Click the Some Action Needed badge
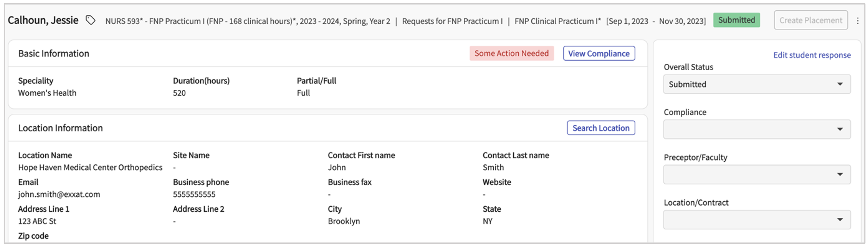The image size is (868, 247). (x=511, y=54)
